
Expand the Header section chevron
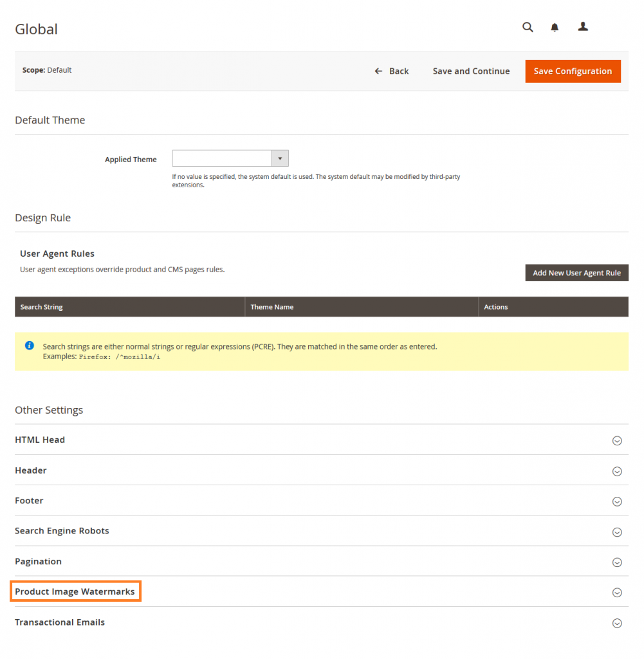(x=617, y=471)
